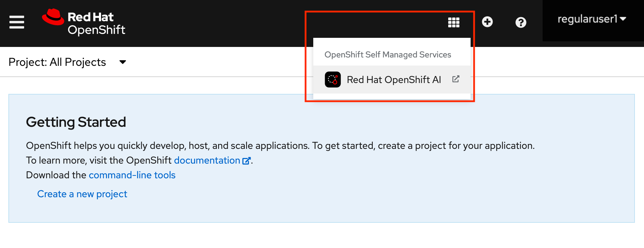Click the plus import icon

coord(487,22)
